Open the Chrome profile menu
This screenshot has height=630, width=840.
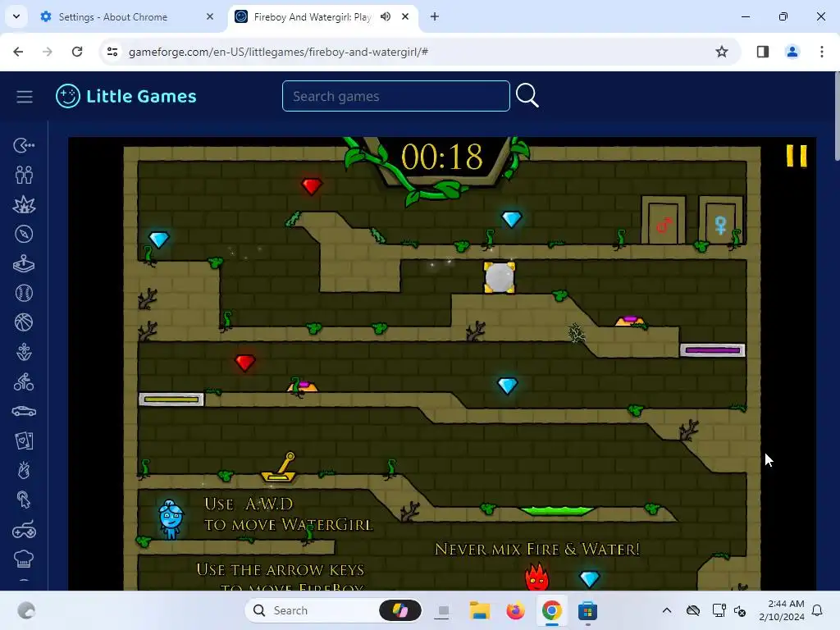click(x=792, y=52)
